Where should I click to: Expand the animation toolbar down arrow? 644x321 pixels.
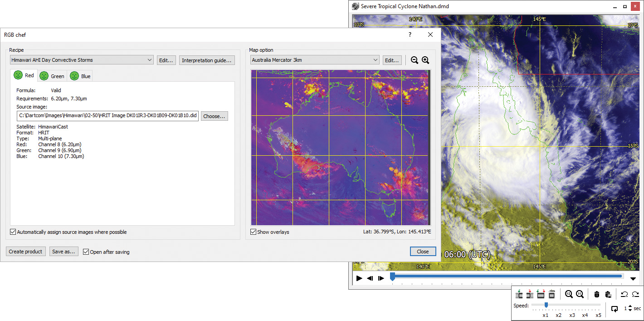[633, 278]
